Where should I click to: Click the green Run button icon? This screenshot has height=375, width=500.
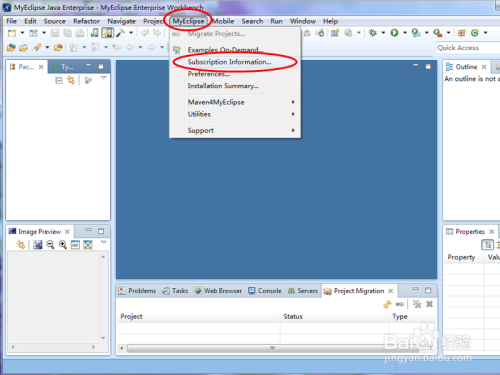(x=394, y=33)
